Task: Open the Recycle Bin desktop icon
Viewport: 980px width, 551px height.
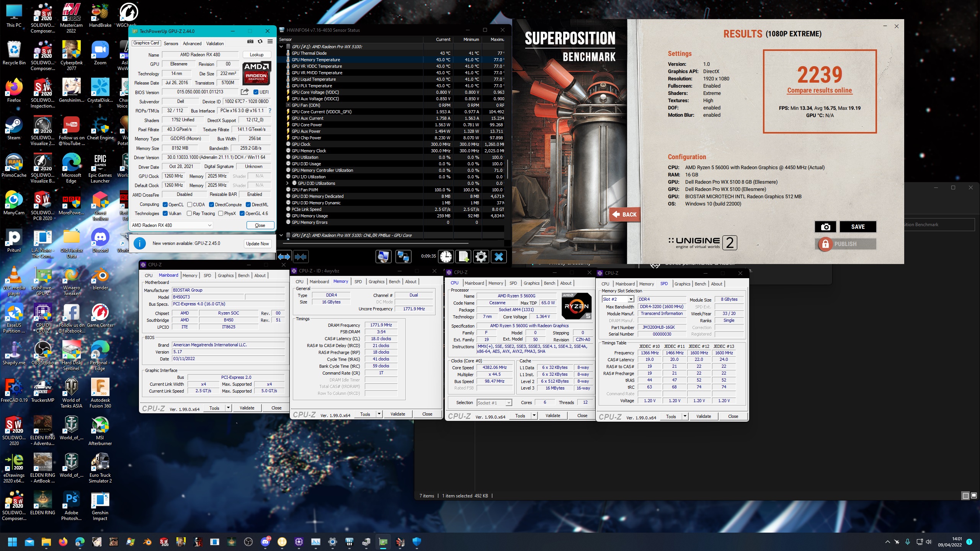Action: (14, 53)
